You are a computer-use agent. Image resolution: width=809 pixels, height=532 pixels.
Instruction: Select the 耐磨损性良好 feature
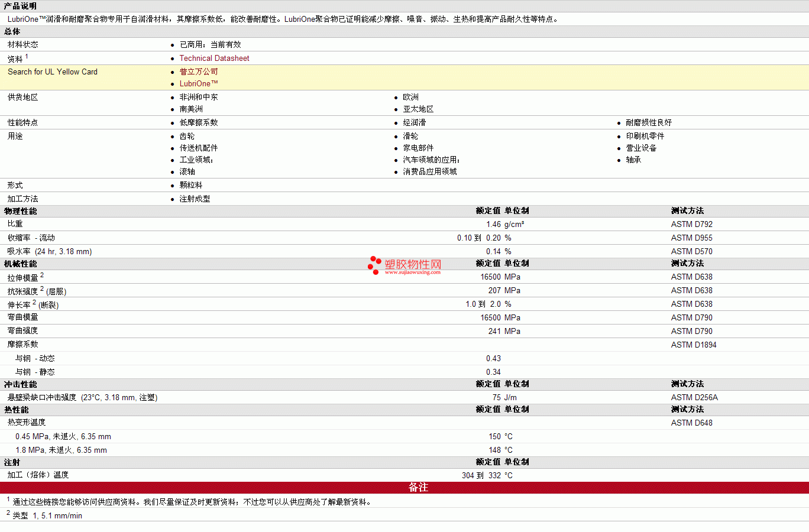tap(649, 122)
